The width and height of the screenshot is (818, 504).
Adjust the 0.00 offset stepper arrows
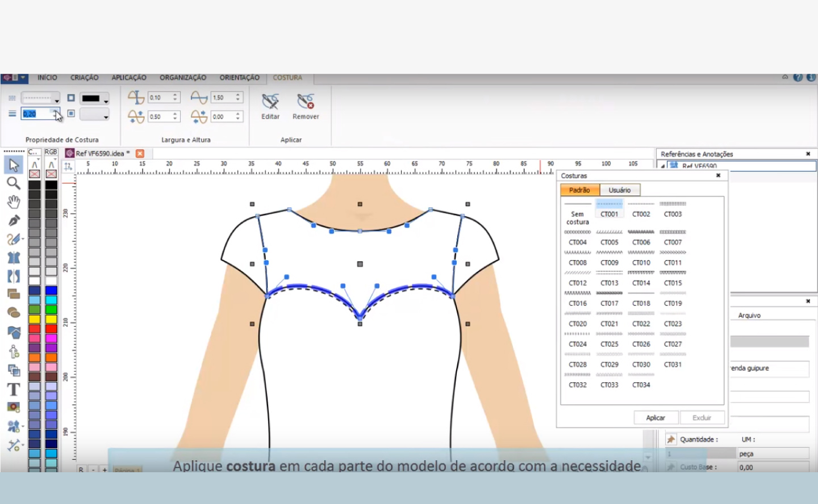pyautogui.click(x=239, y=116)
